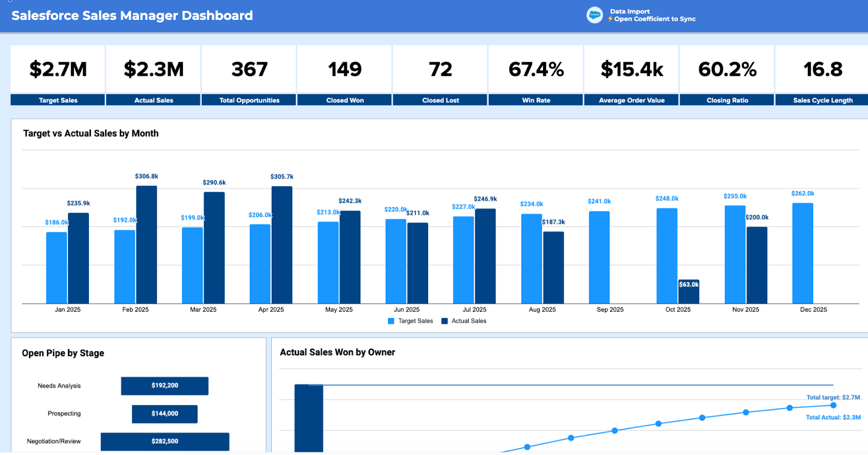This screenshot has width=868, height=455.
Task: Click the lightning bolt sync icon
Action: [610, 19]
